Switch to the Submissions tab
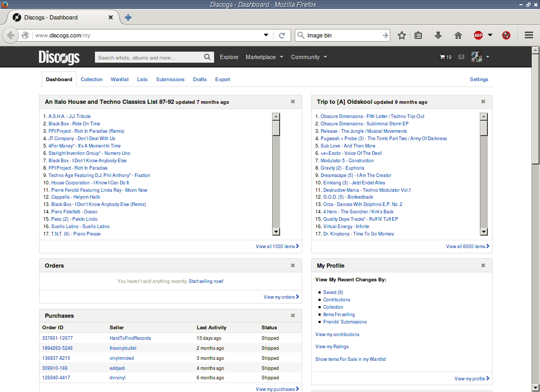The height and width of the screenshot is (392, 540). (170, 79)
